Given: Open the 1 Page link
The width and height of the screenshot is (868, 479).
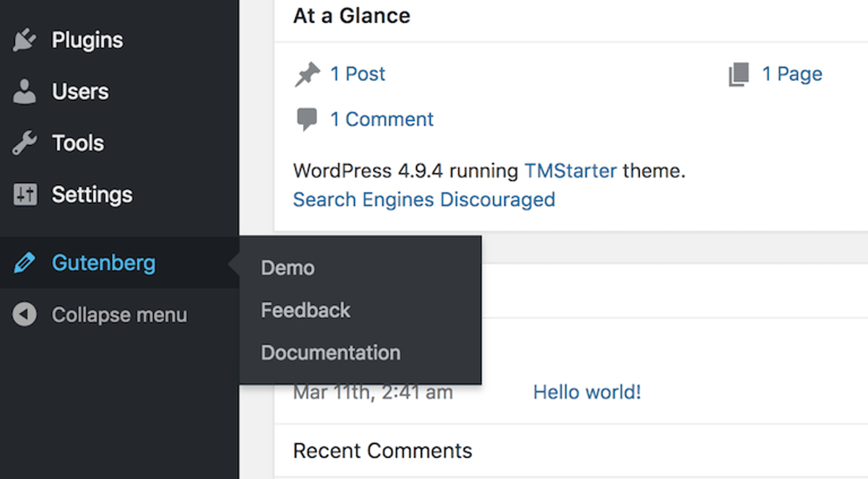Looking at the screenshot, I should pos(792,74).
